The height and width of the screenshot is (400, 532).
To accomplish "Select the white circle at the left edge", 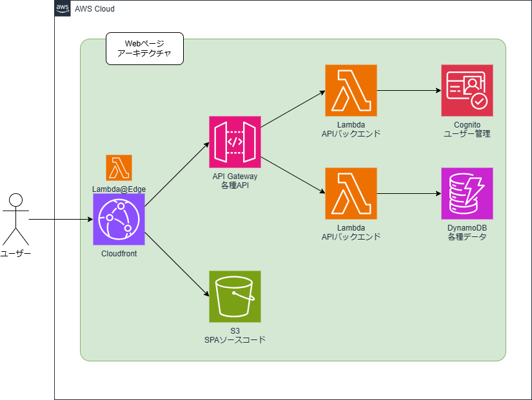I will pos(15,200).
